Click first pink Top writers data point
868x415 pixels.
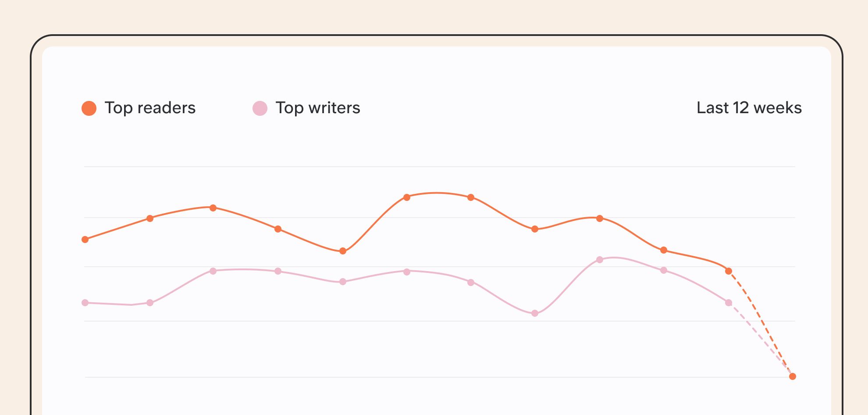pyautogui.click(x=85, y=303)
